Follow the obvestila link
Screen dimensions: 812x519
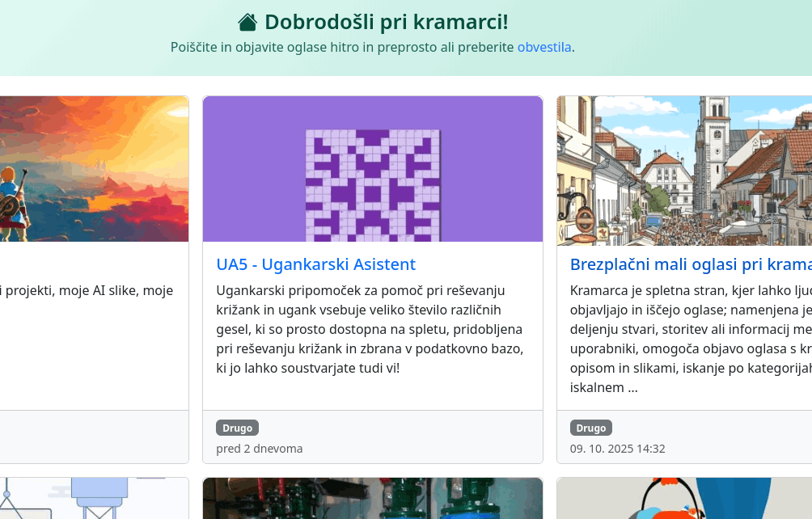(544, 47)
